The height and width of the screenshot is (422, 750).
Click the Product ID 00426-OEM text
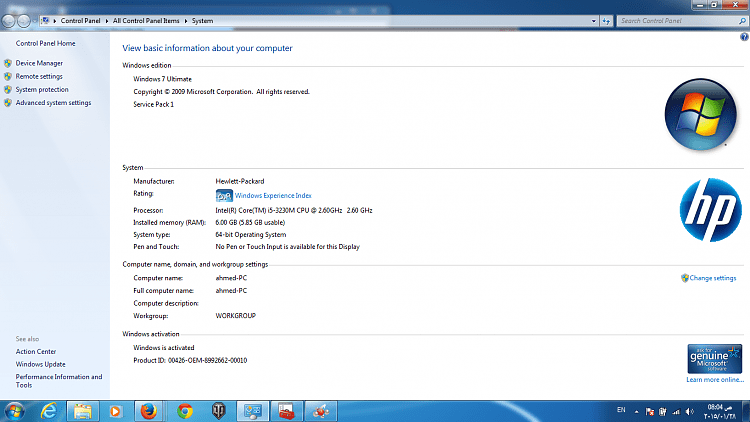point(190,361)
